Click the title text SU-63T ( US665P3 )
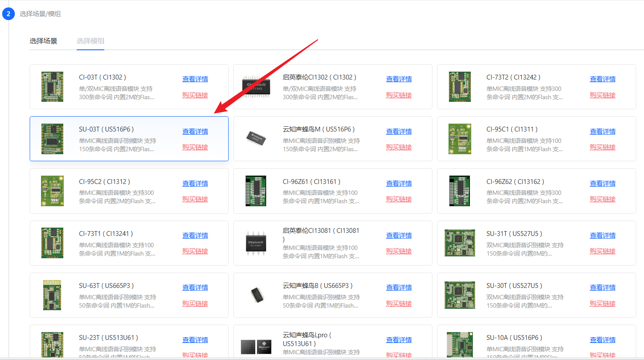The height and width of the screenshot is (360, 644). point(106,286)
